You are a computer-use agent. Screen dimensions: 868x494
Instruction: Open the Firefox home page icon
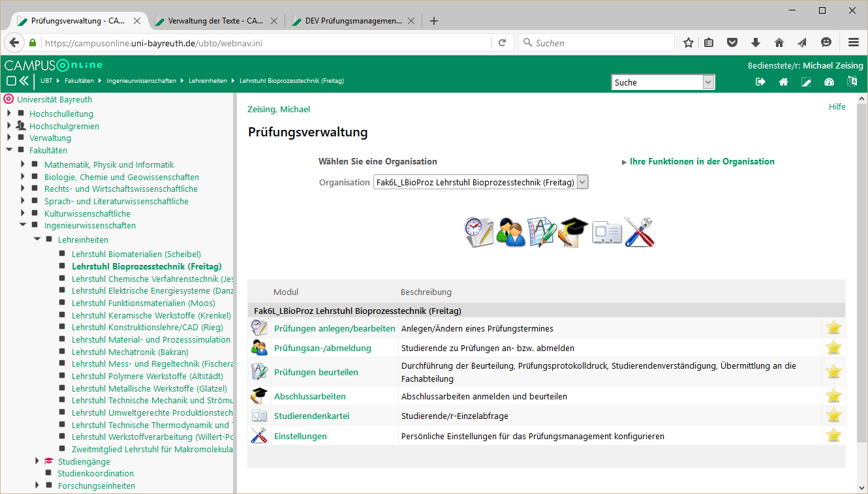click(779, 42)
